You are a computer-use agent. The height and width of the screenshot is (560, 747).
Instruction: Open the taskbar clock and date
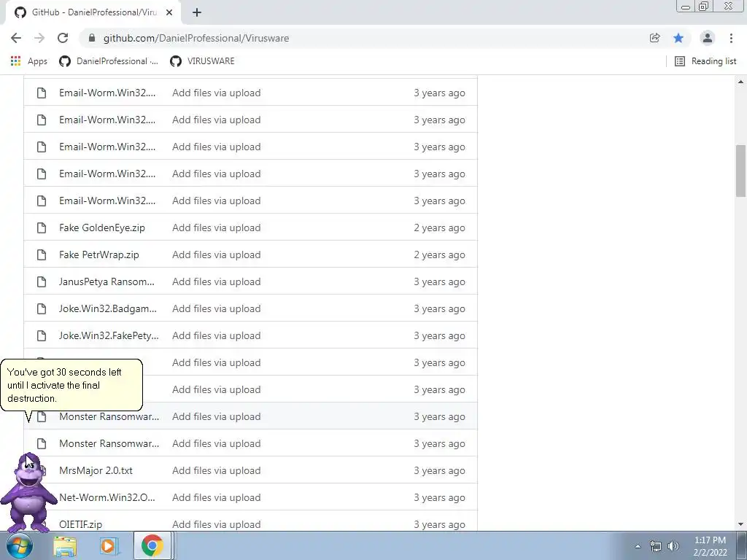pyautogui.click(x=710, y=546)
